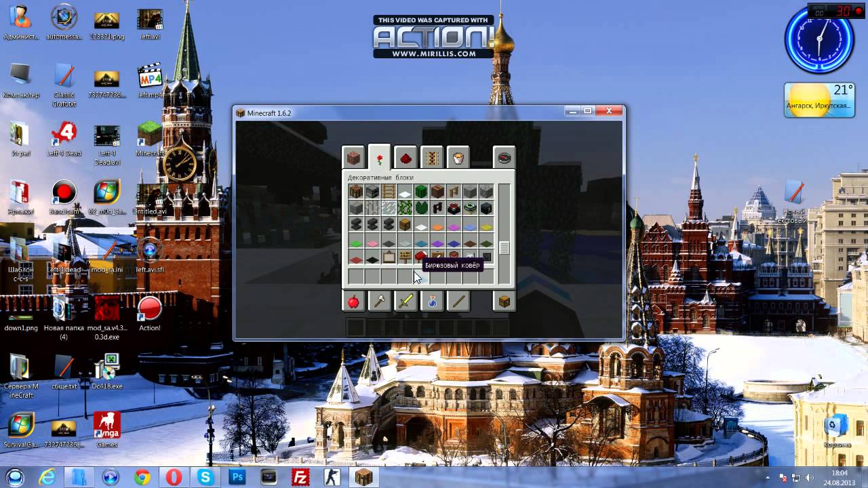This screenshot has height=488, width=868.
Task: Switch to Minecraft taskbar button
Action: pos(364,477)
